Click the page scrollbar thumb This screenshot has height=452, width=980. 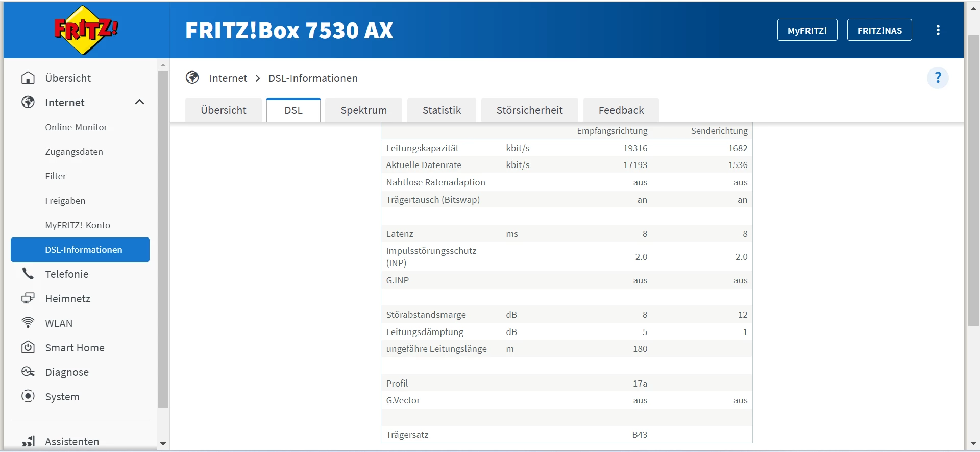[x=973, y=180]
